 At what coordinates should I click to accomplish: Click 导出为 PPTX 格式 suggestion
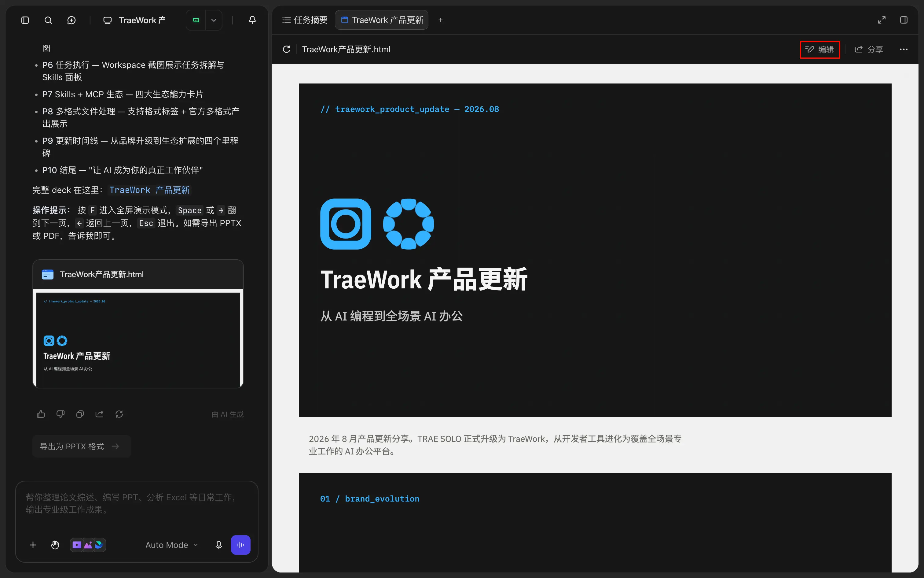click(x=81, y=446)
